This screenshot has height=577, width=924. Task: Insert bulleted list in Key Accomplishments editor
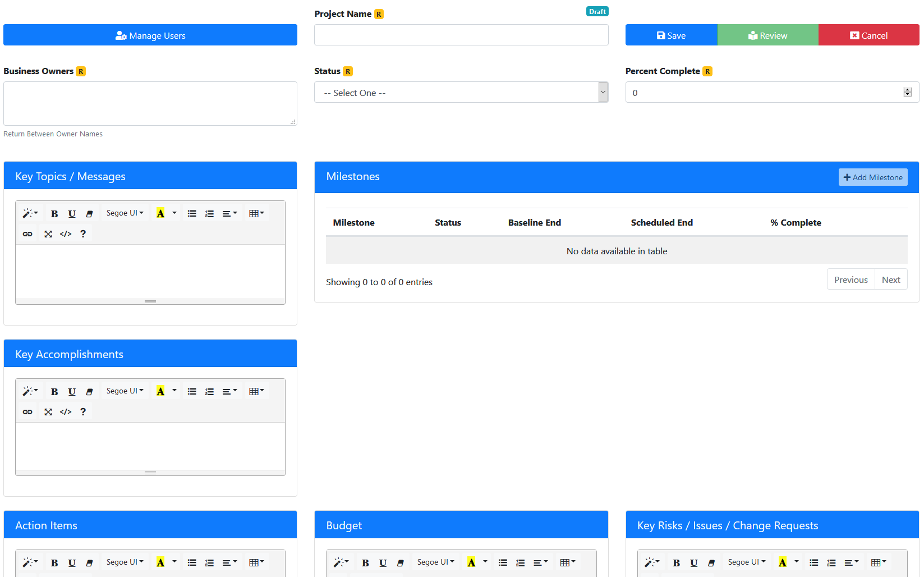192,391
